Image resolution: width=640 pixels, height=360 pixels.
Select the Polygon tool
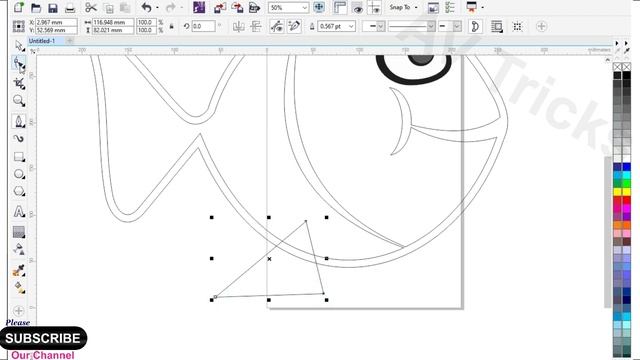[x=19, y=191]
